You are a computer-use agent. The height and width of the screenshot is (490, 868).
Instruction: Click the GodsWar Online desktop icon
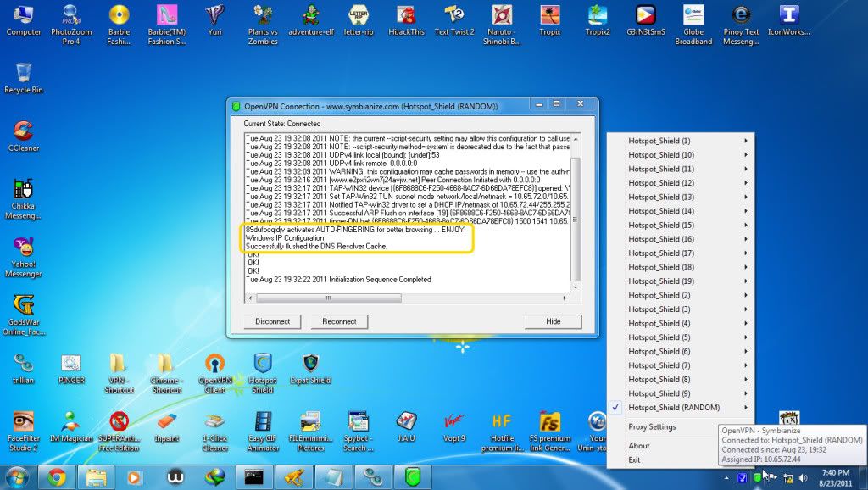tap(23, 315)
